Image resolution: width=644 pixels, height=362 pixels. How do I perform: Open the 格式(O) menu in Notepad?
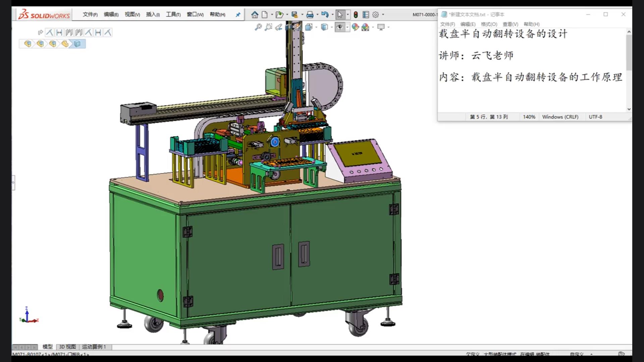[489, 24]
